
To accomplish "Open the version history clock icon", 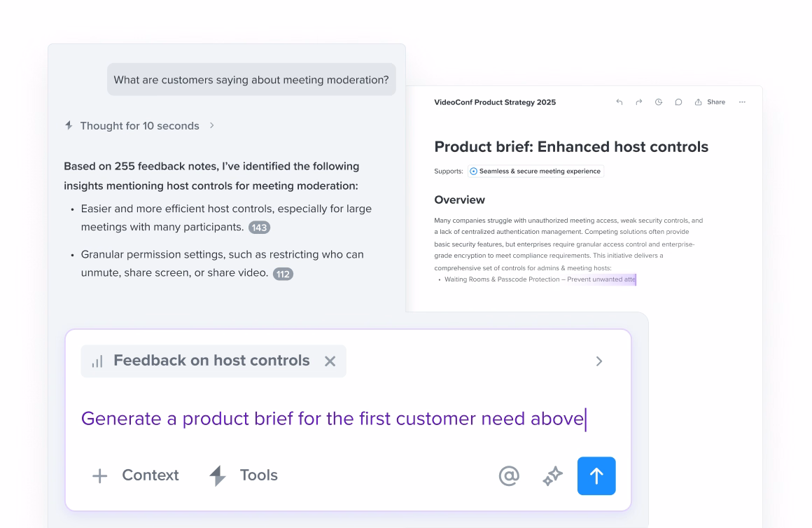I will (659, 102).
